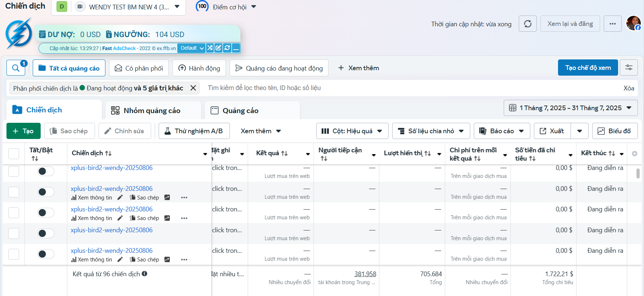
Task: Click the edit icon in Fast AdsCheck bar
Action: (218, 48)
